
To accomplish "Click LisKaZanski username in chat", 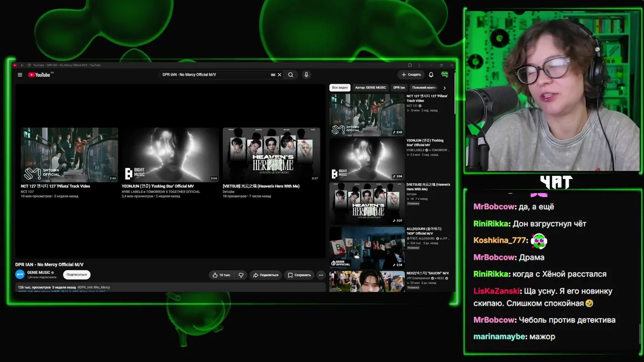I will click(x=497, y=291).
